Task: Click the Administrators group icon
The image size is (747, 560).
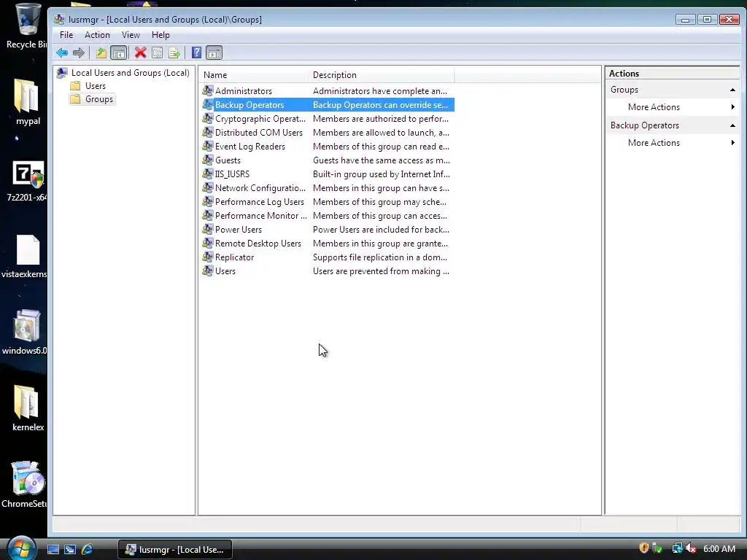Action: pos(208,90)
